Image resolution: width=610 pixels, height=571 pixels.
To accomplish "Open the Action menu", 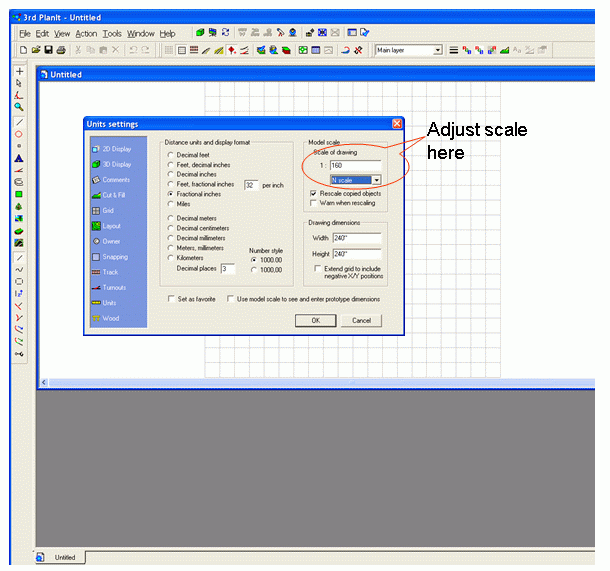I will coord(86,34).
